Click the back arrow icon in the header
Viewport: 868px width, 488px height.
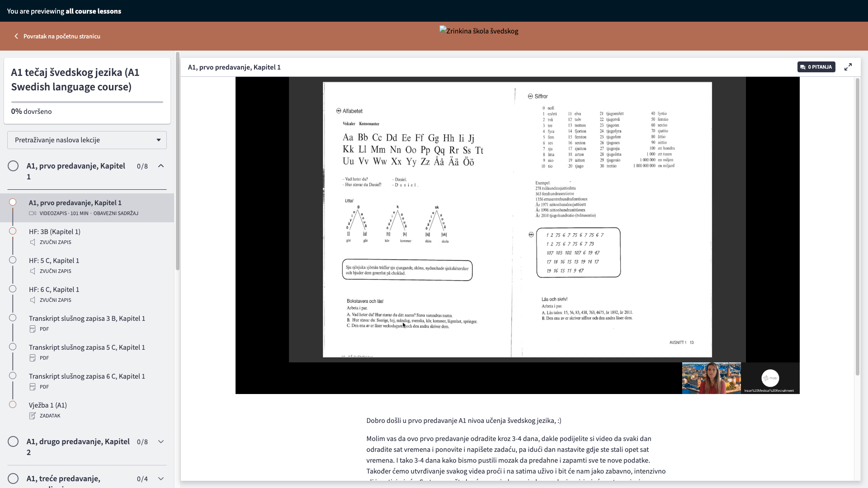click(16, 36)
